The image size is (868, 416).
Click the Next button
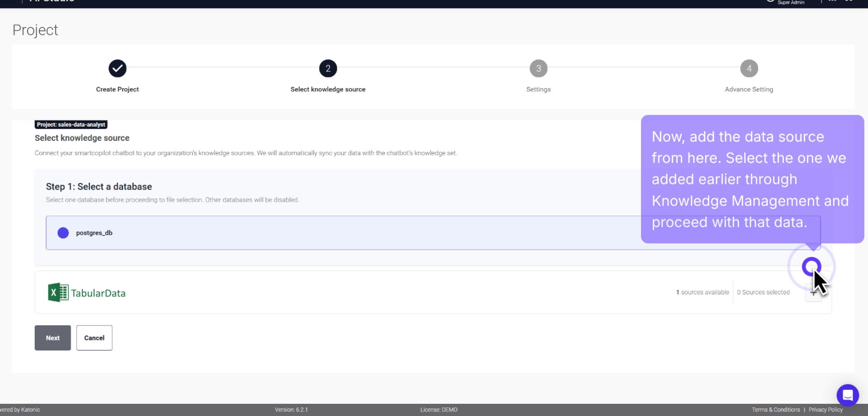tap(52, 338)
